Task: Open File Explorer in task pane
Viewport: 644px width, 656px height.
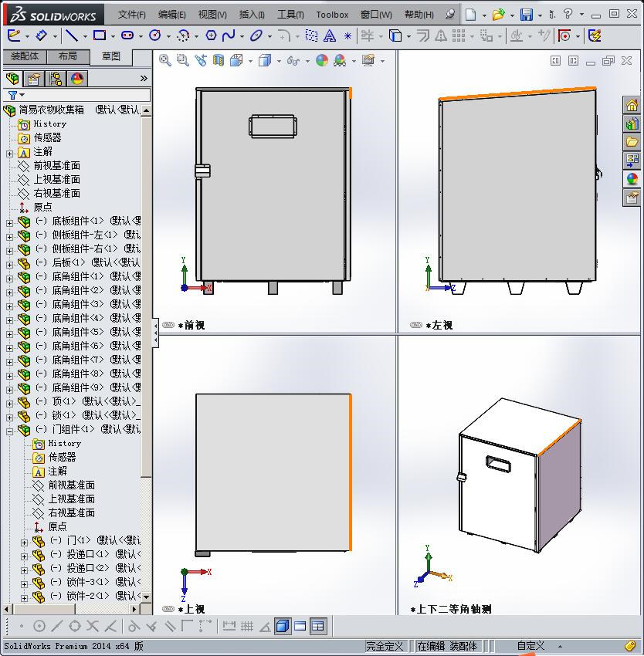Action: pyautogui.click(x=632, y=142)
